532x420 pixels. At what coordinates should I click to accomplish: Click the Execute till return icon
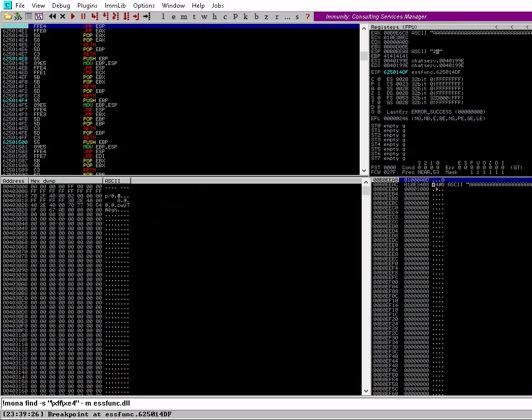click(x=136, y=17)
